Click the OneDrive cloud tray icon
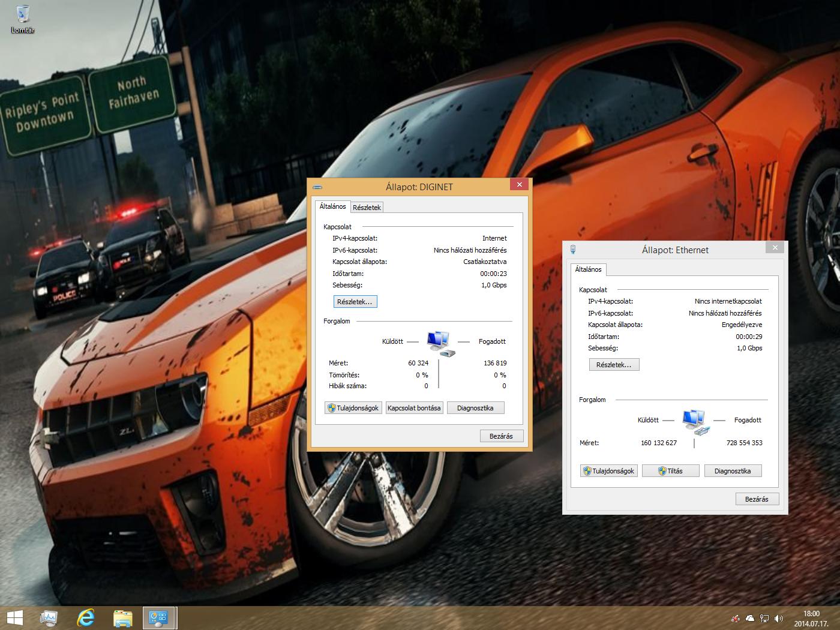This screenshot has height=630, width=840. (x=750, y=618)
